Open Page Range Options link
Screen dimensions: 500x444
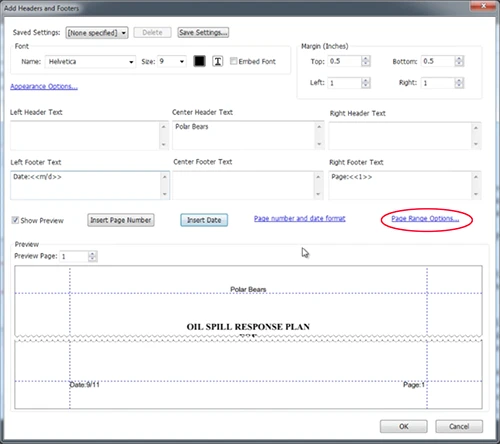(x=425, y=218)
